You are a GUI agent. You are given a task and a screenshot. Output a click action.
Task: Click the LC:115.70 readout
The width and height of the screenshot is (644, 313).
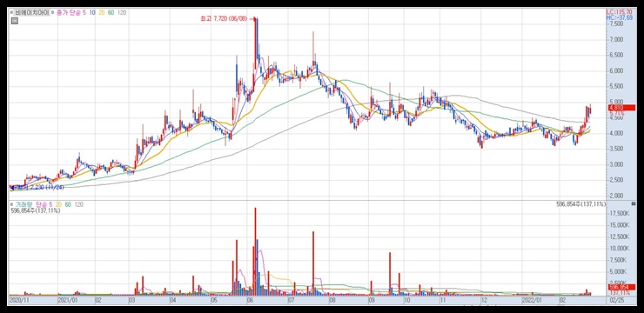(x=619, y=12)
